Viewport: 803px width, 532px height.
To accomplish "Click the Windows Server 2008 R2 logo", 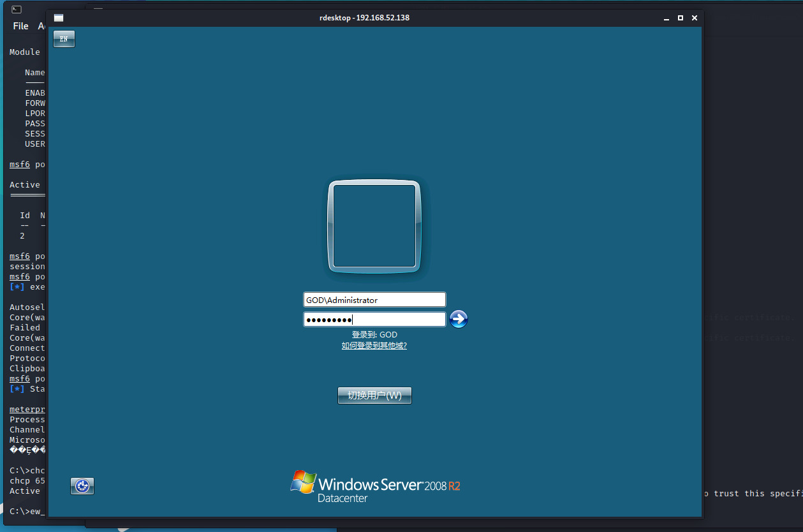I will pos(375,487).
